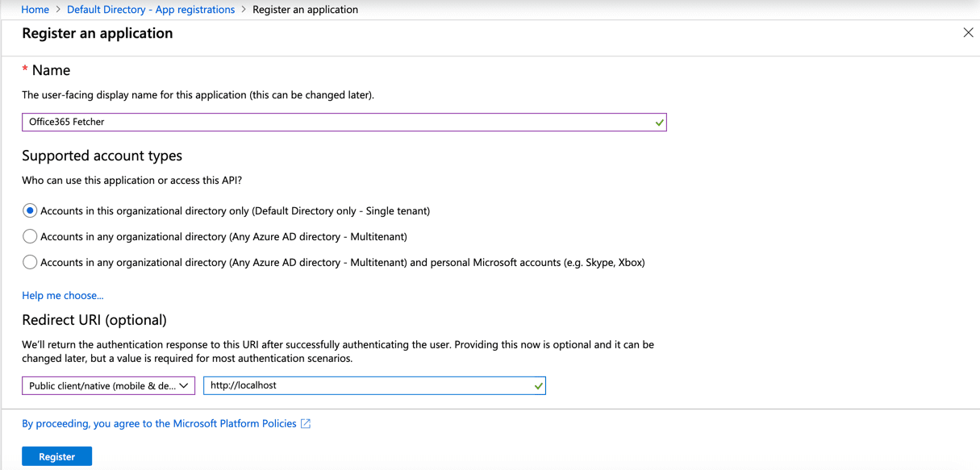Open the "Help me choose..." link
The height and width of the screenshot is (470, 980).
(62, 295)
